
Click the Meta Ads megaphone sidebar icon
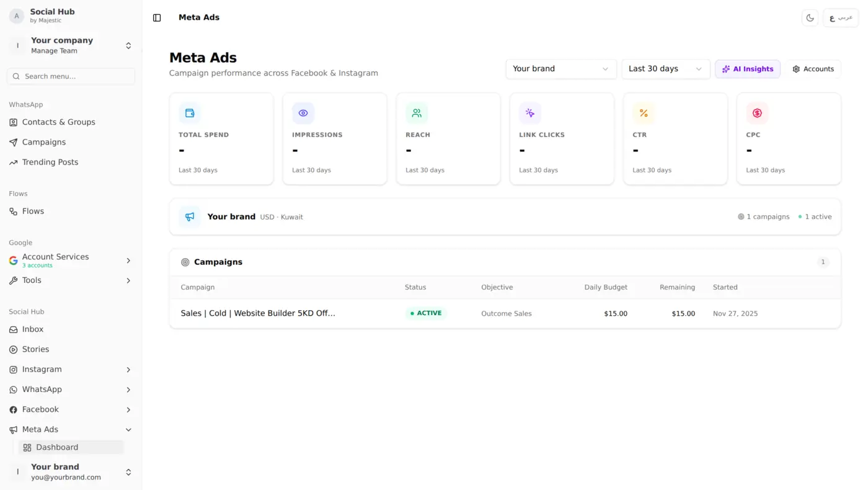pyautogui.click(x=13, y=430)
